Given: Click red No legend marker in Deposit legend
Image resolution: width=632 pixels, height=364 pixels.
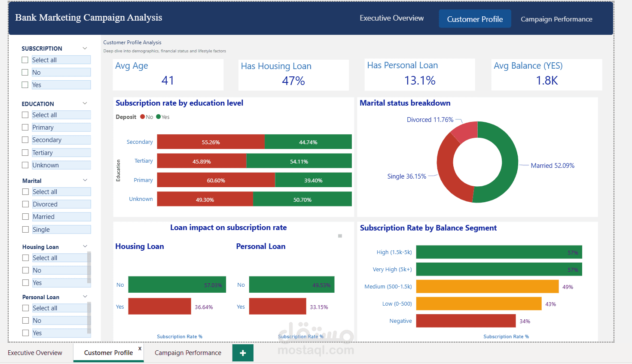Looking at the screenshot, I should [x=142, y=117].
